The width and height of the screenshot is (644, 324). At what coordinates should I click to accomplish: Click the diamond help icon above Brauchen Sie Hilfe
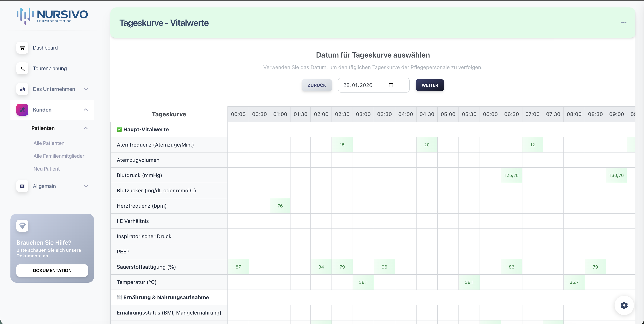click(22, 225)
